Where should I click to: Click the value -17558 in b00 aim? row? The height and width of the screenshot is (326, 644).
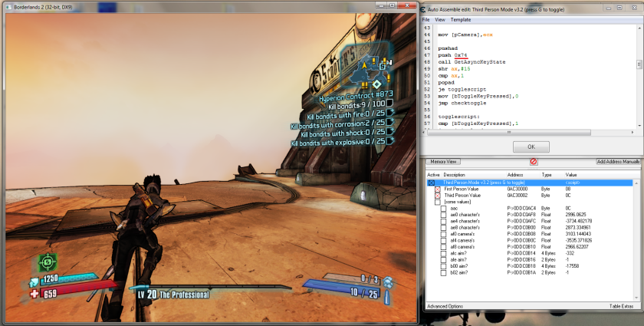[572, 266]
